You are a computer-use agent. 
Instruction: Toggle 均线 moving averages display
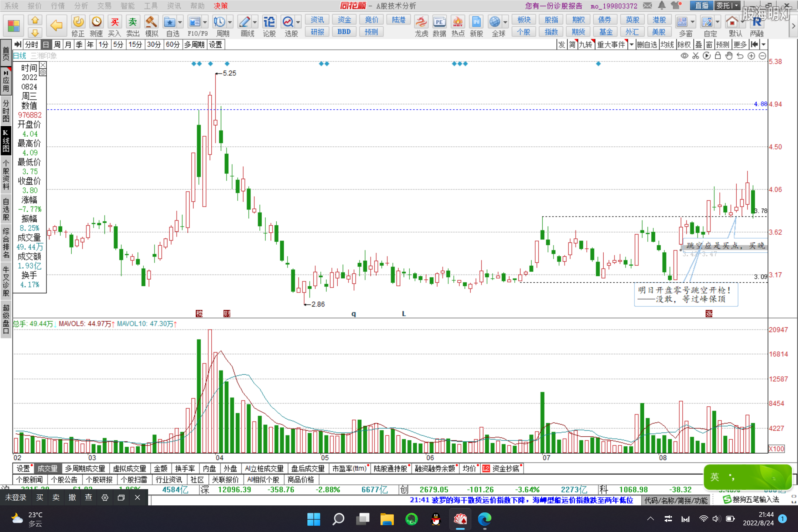pyautogui.click(x=667, y=45)
